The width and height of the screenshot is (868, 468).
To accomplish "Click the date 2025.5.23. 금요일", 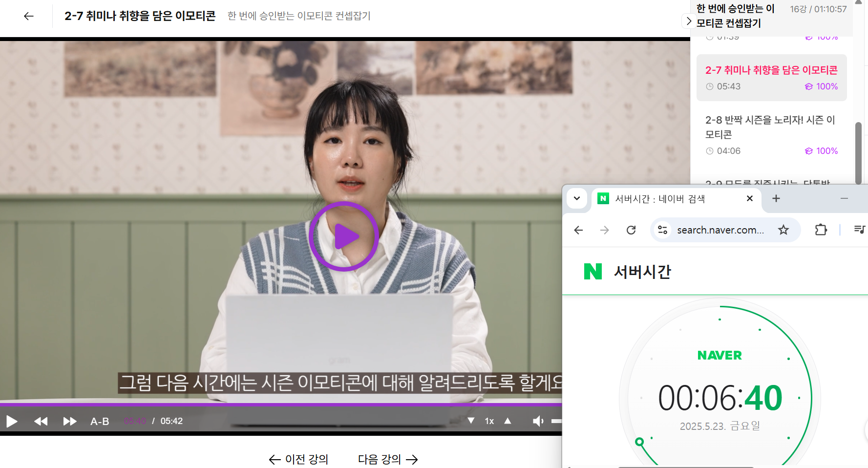I will pyautogui.click(x=720, y=426).
